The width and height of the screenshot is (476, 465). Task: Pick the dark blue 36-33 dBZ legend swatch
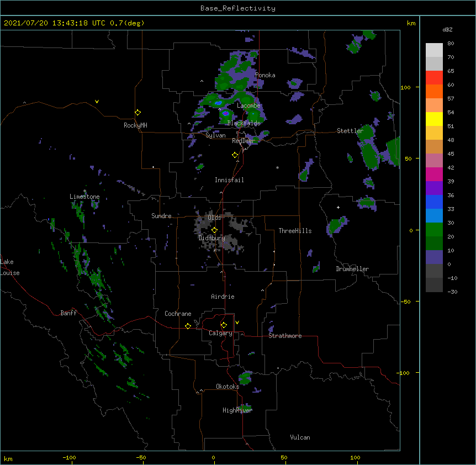[434, 202]
